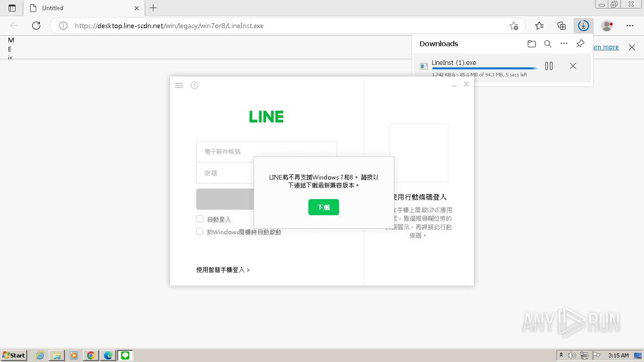The width and height of the screenshot is (644, 362).
Task: Open network status tray icon
Action: tap(584, 355)
